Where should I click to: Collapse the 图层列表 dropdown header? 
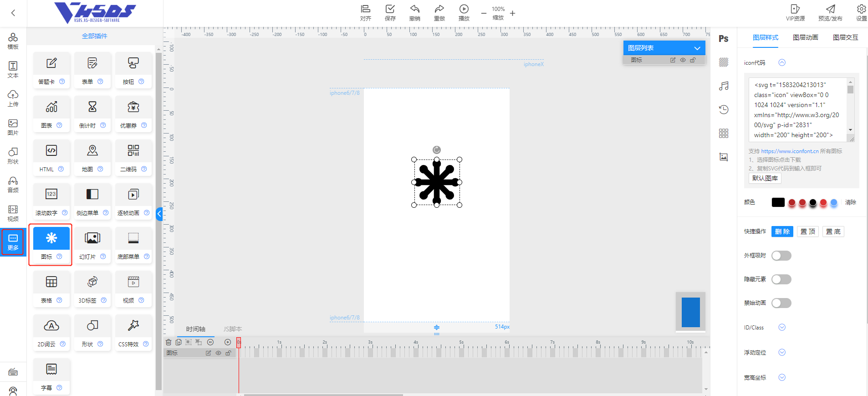pyautogui.click(x=664, y=48)
